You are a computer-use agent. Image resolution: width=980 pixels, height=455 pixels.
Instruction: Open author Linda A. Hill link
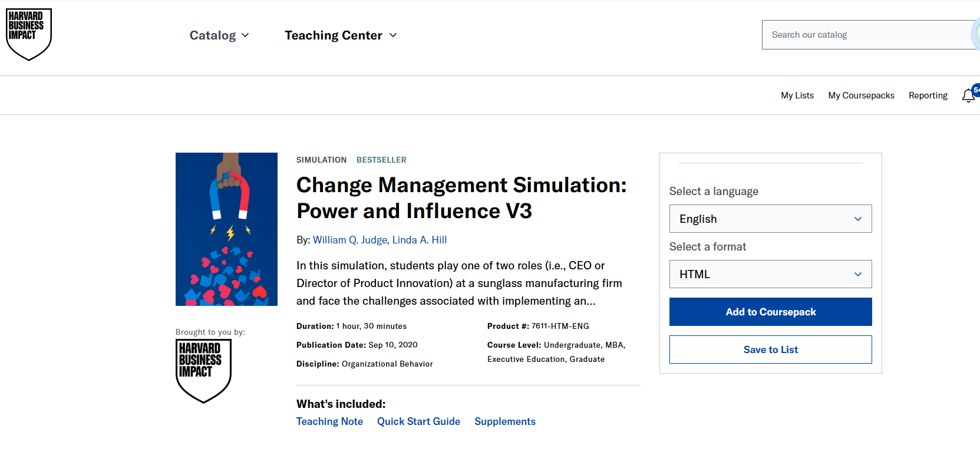[420, 240]
